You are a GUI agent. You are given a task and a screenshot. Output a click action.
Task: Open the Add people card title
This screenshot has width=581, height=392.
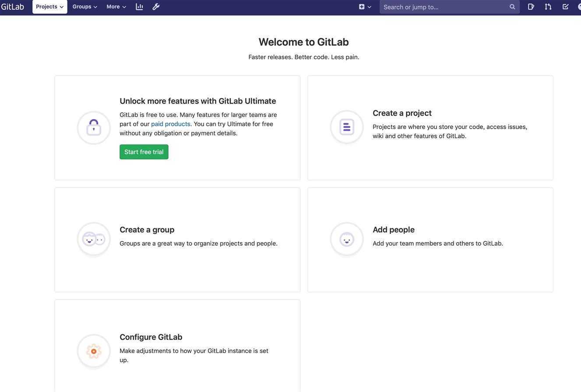coord(394,230)
